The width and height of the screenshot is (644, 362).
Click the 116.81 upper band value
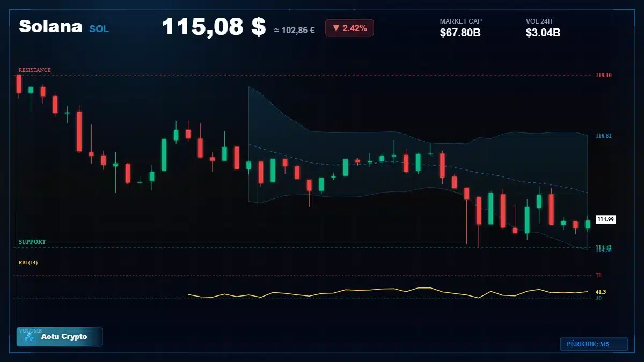click(x=604, y=136)
